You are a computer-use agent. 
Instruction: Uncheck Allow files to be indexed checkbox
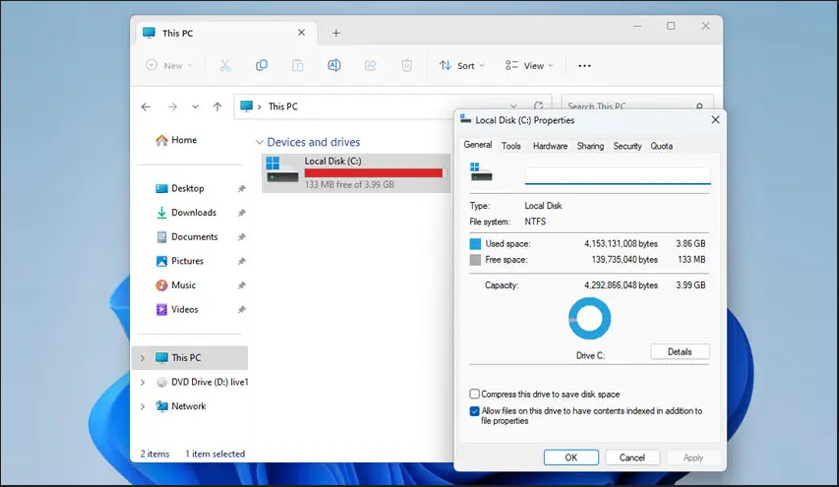[475, 411]
